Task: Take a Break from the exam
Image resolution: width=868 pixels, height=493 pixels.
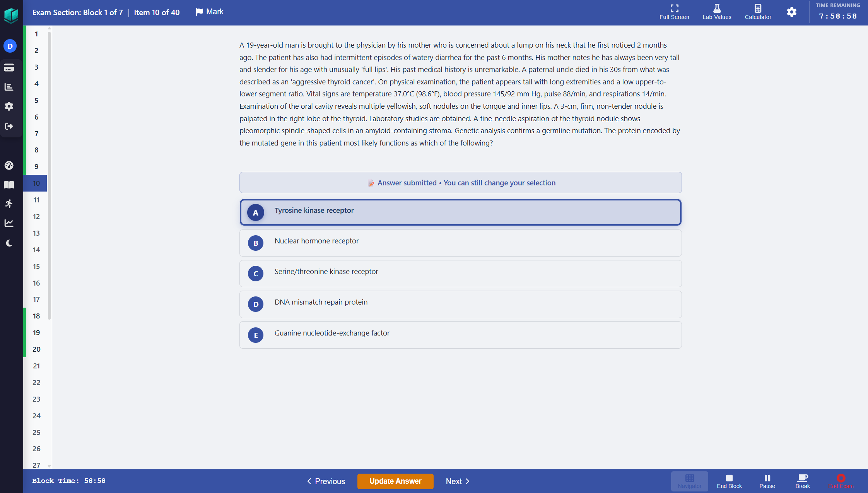Action: [802, 481]
